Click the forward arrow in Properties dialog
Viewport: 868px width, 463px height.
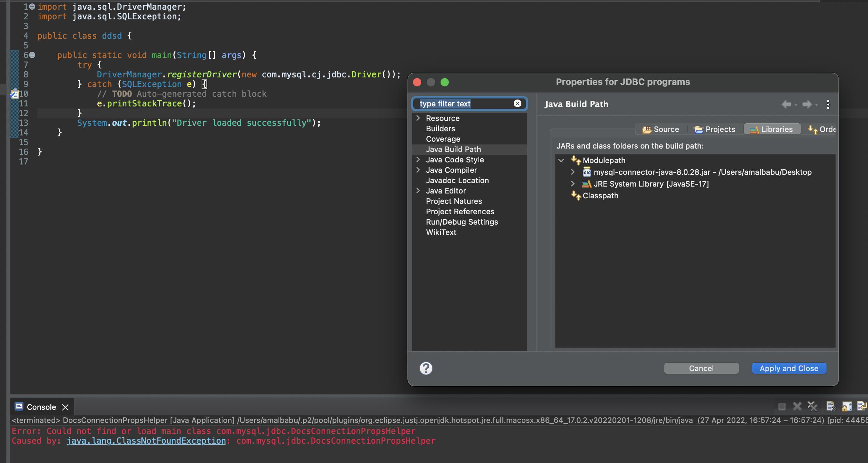coord(807,104)
